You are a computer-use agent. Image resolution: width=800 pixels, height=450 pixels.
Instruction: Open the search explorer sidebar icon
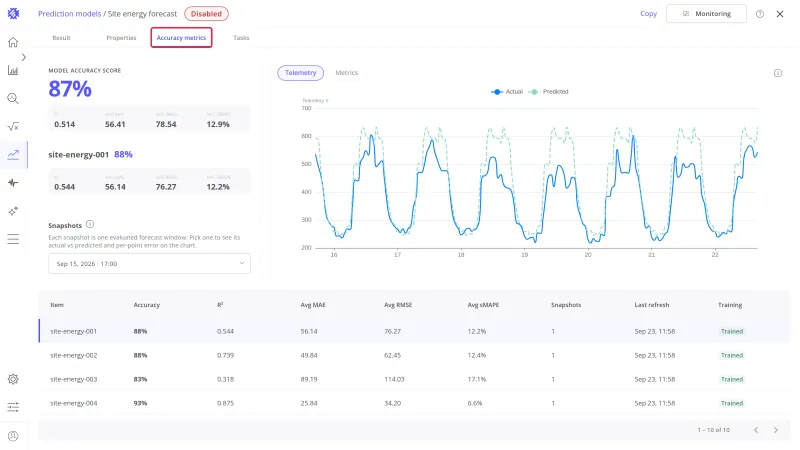tap(13, 98)
